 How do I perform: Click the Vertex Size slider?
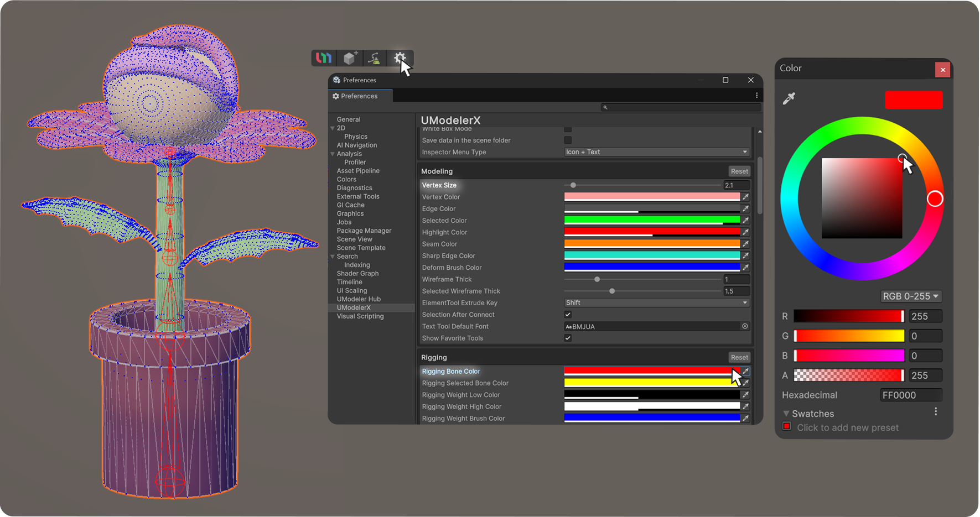pos(642,185)
